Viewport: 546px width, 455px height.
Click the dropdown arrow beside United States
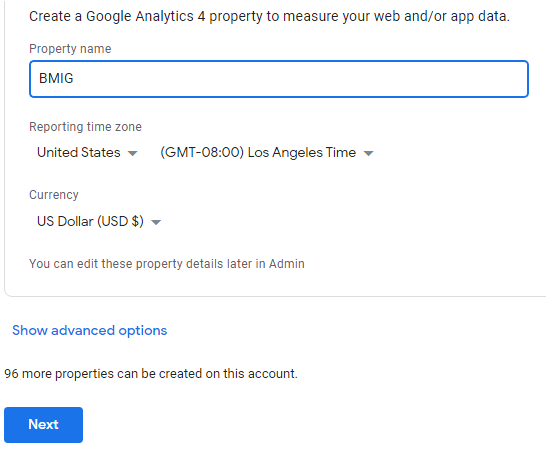tap(132, 153)
